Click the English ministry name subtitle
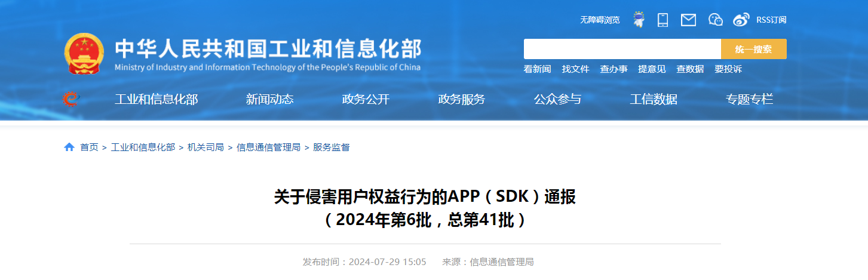The image size is (868, 280). coord(268,67)
